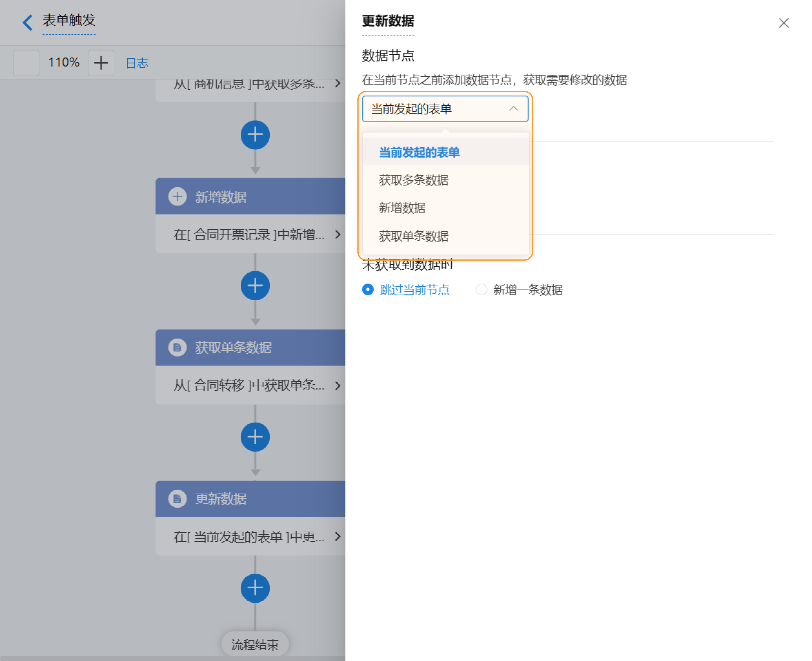The image size is (812, 661).
Task: Select the 跳过当前节点 radio option
Action: tap(368, 289)
